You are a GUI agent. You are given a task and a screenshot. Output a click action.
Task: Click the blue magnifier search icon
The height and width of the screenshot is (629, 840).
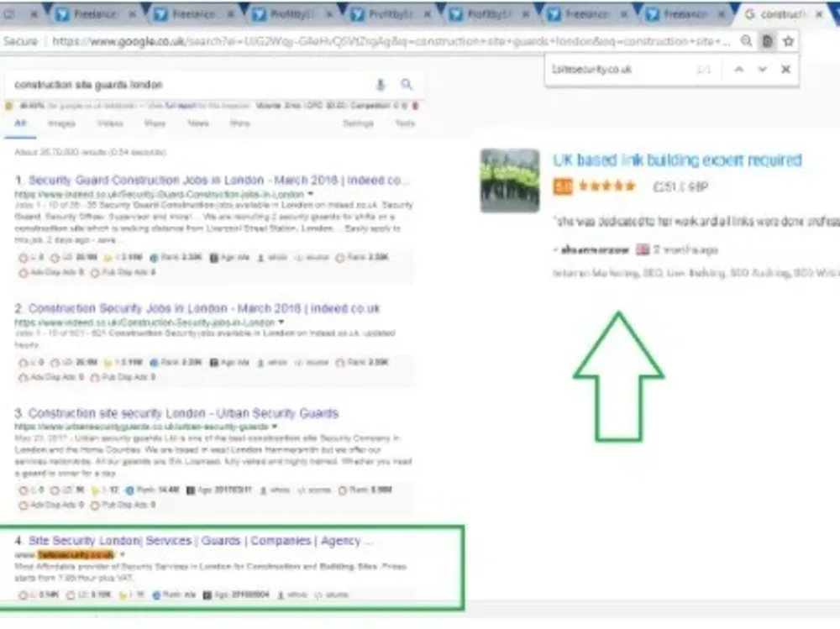407,84
